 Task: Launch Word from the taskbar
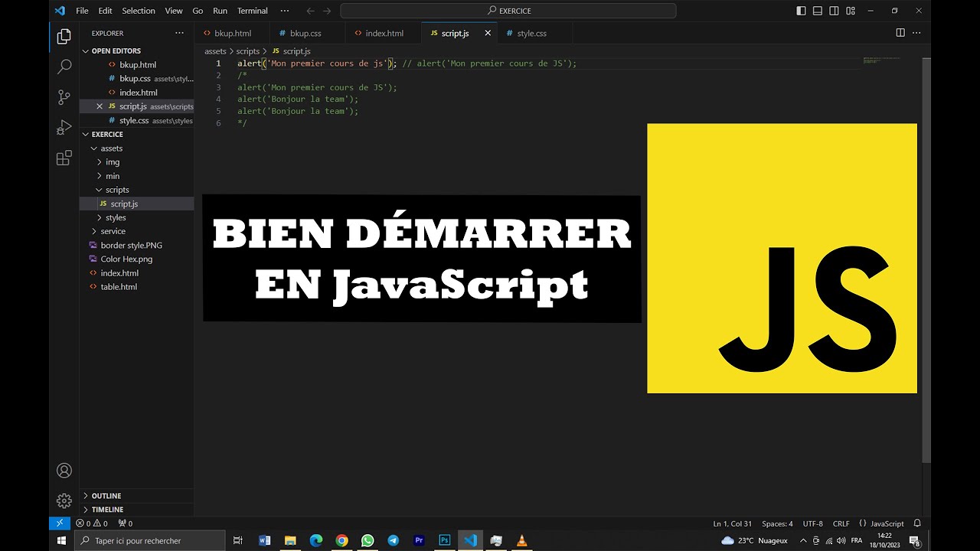click(265, 540)
